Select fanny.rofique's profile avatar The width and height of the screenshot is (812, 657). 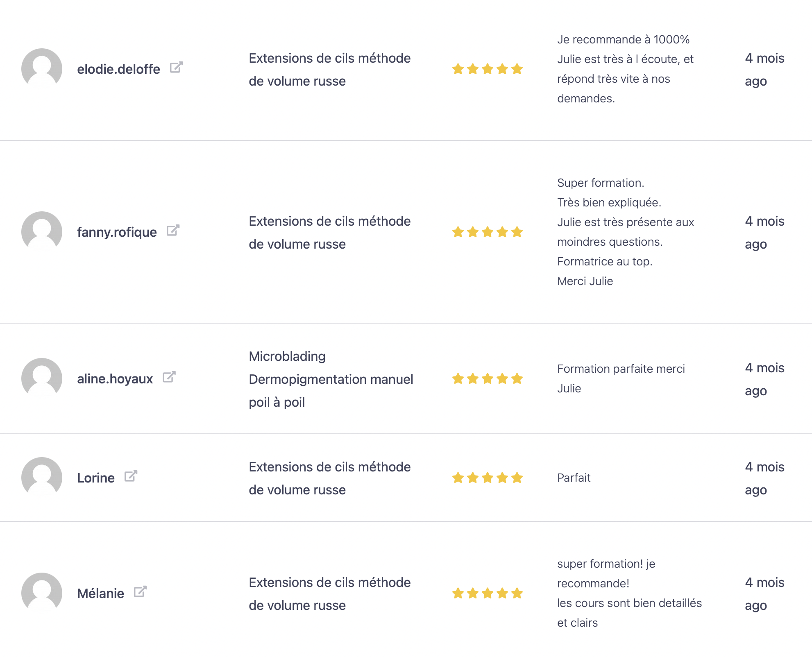42,231
